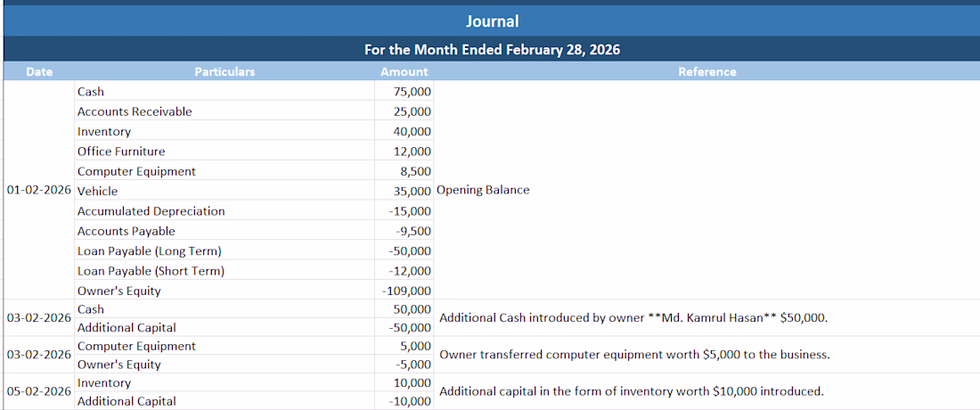980x410 pixels.
Task: Click the 'For the Month Ended February 28, 2026' heading
Action: pos(492,50)
